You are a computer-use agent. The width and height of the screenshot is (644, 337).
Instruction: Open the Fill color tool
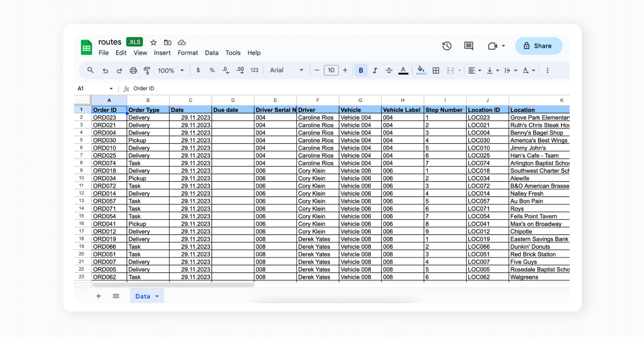coord(421,70)
